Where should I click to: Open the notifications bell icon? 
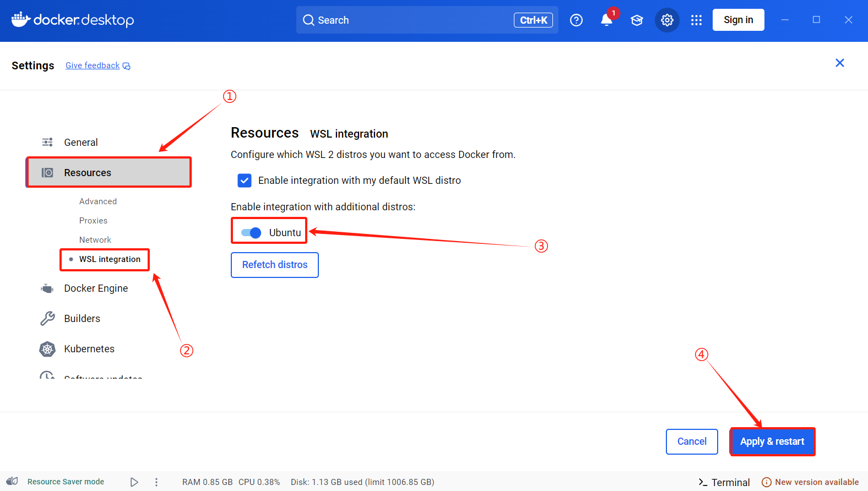point(606,20)
